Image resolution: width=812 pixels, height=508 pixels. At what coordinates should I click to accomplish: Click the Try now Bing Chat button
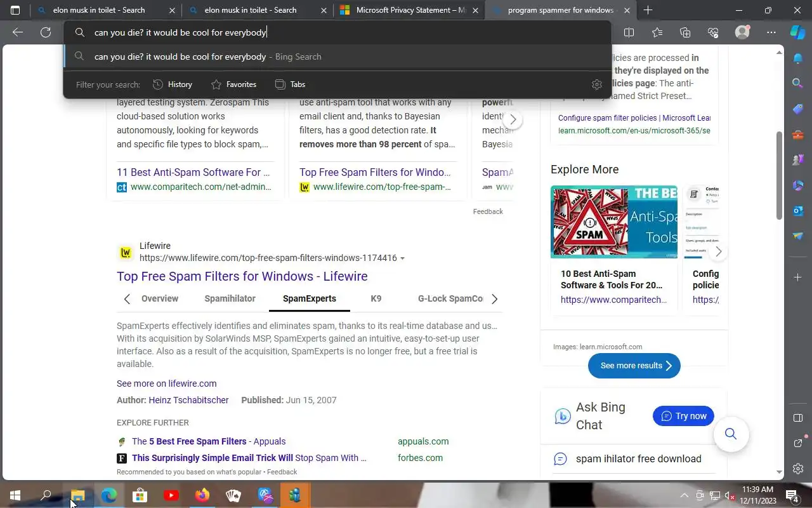pos(683,416)
